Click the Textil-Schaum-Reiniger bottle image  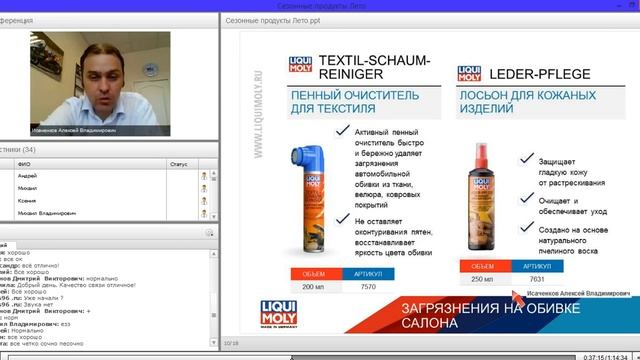click(309, 199)
